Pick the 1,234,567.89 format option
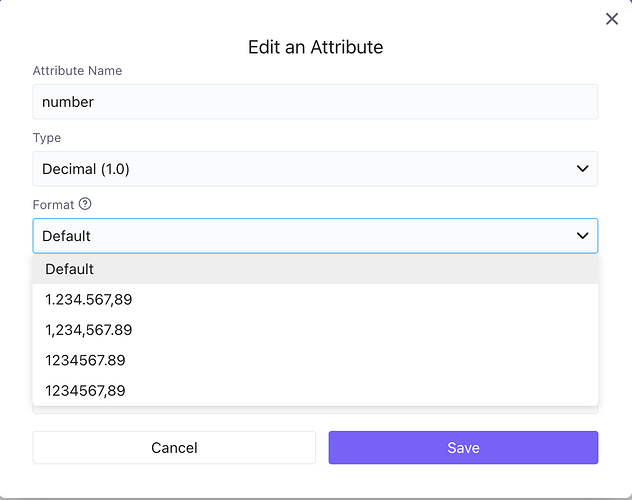Screen dimensions: 632x500 (88, 330)
